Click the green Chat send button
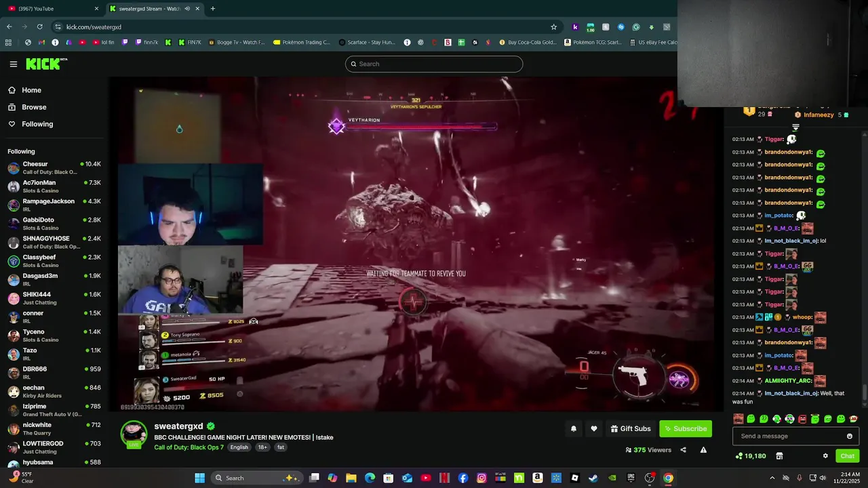Viewport: 868px width, 488px height. pyautogui.click(x=848, y=456)
